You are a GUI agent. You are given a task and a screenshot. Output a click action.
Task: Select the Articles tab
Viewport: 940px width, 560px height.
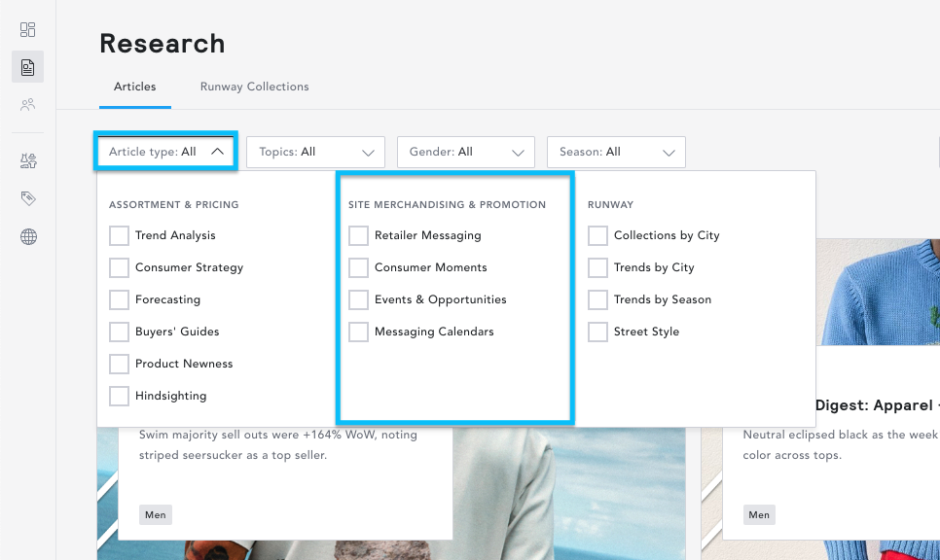[134, 87]
